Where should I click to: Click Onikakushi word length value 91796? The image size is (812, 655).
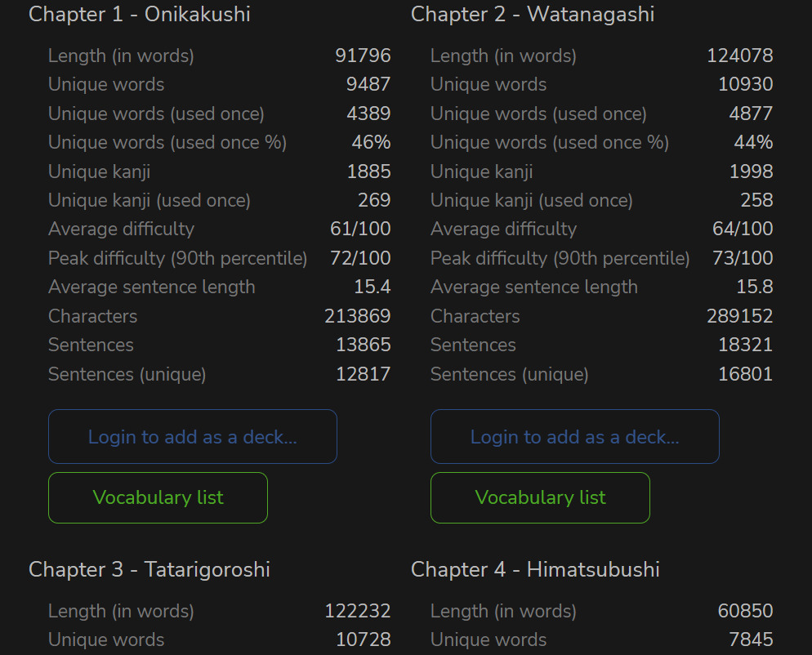[363, 56]
